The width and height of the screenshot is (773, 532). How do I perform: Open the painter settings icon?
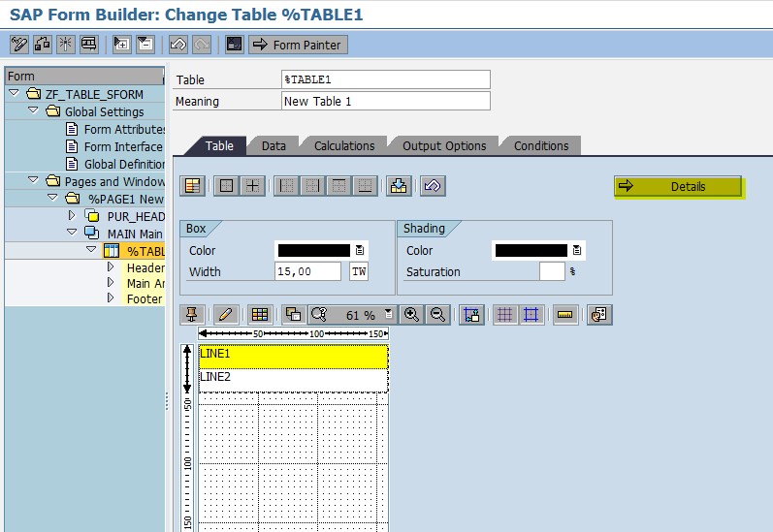[x=599, y=314]
